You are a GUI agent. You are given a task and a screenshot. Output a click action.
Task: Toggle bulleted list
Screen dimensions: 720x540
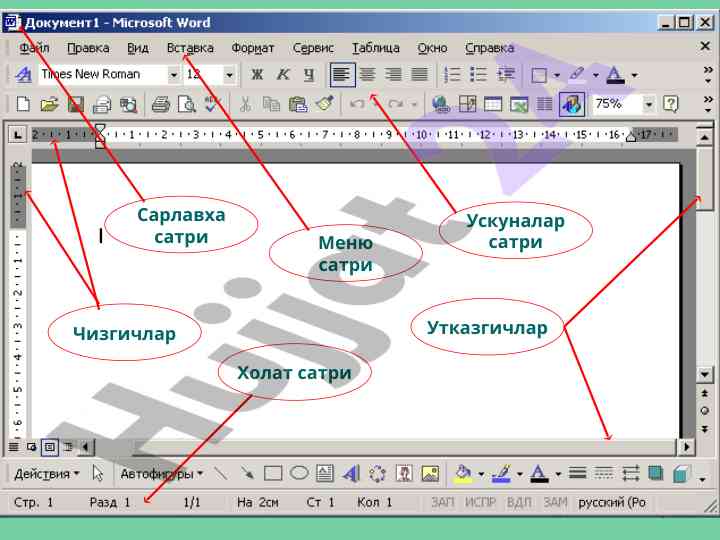(x=478, y=74)
